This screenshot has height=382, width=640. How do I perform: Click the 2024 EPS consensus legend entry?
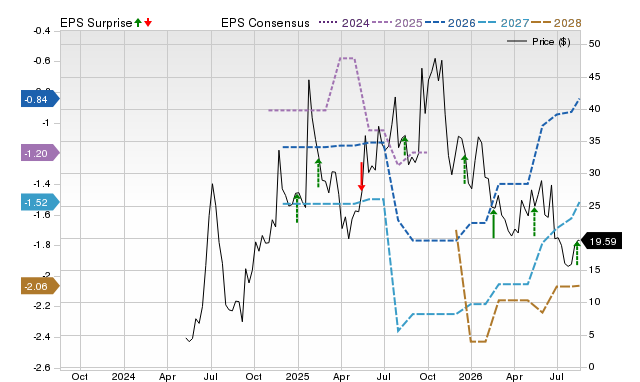(x=344, y=23)
